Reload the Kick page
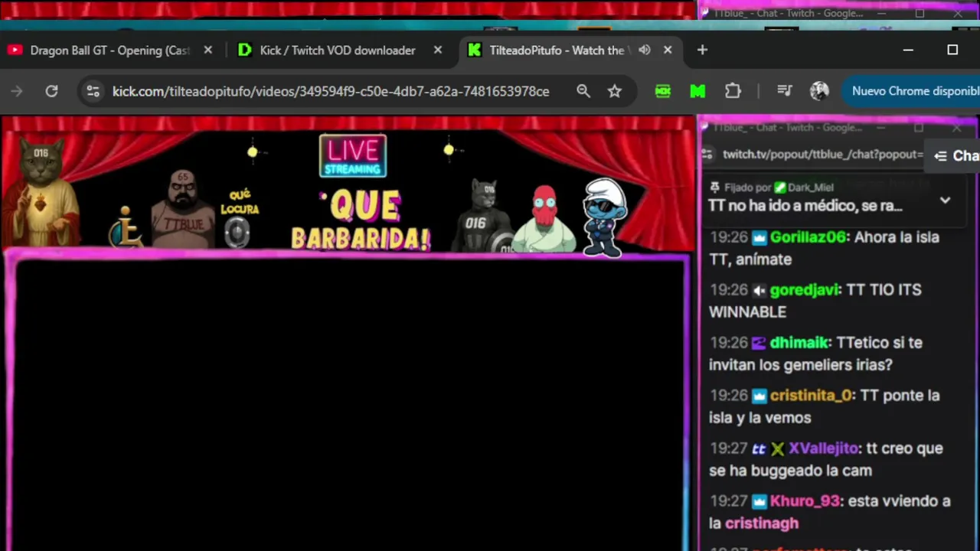 (51, 91)
